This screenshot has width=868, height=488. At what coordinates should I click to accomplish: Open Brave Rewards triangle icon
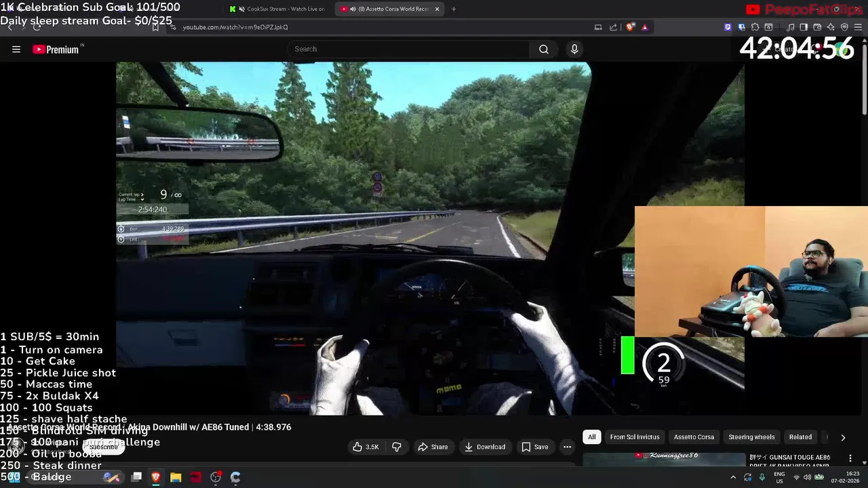coord(645,27)
